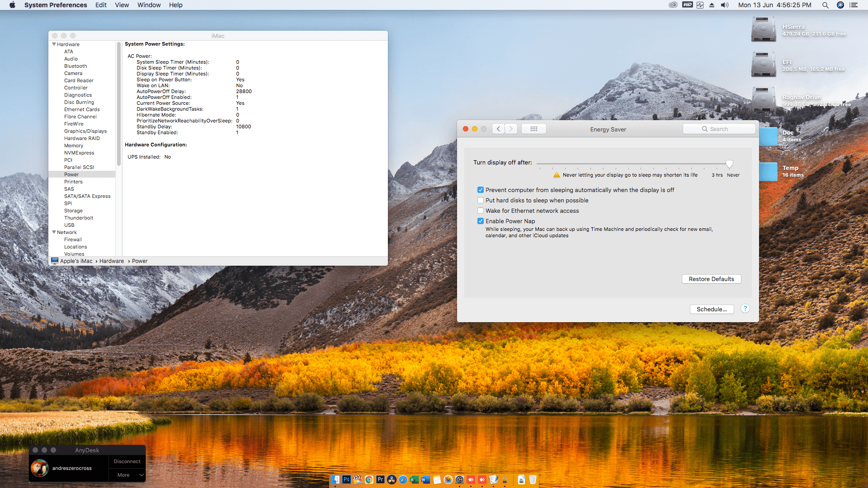868x488 pixels.
Task: Open Premiere Pro from the Dock
Action: point(380,479)
